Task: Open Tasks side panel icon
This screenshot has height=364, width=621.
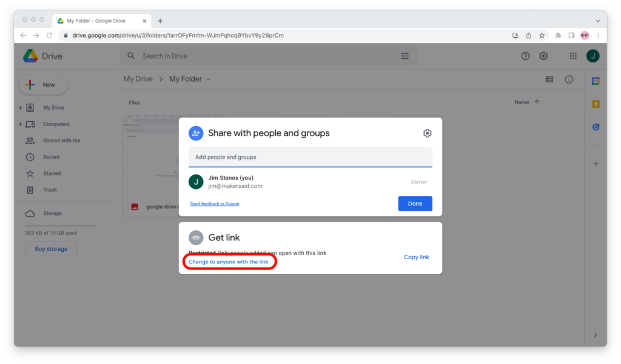Action: pyautogui.click(x=596, y=127)
